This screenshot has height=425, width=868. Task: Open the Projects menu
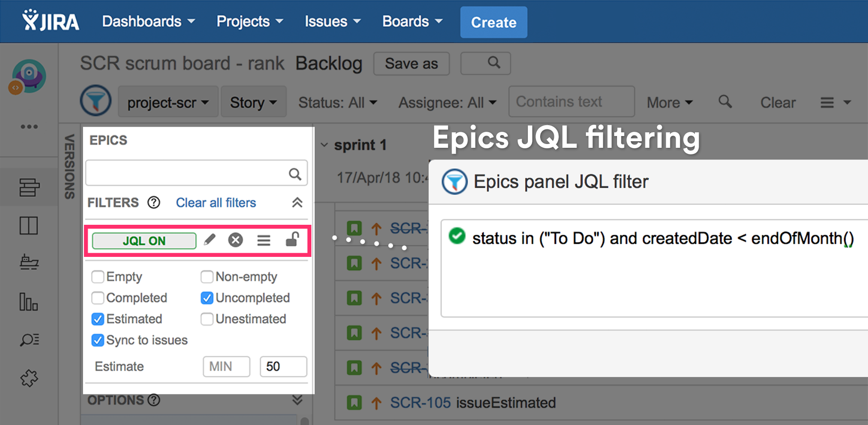click(x=250, y=21)
